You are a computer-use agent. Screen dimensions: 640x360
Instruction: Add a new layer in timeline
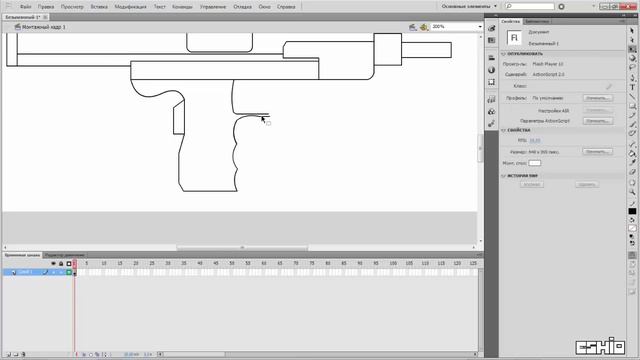click(8, 355)
